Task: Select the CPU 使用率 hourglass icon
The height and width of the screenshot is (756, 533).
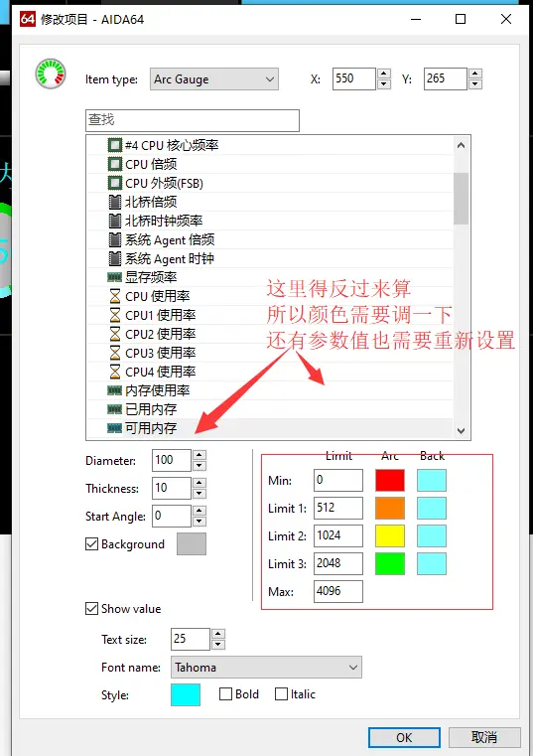Action: point(115,296)
